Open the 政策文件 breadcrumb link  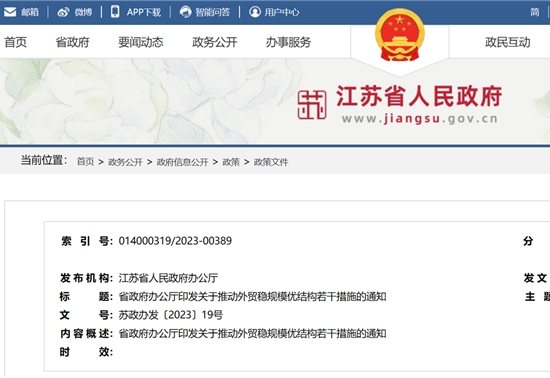[x=271, y=162]
